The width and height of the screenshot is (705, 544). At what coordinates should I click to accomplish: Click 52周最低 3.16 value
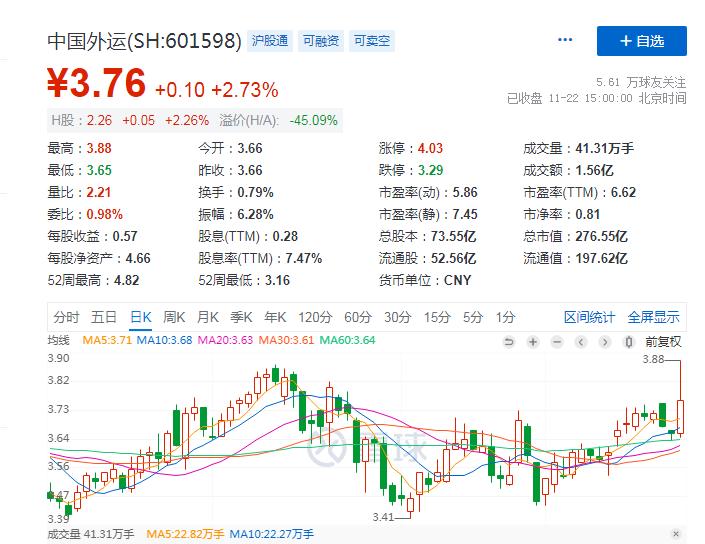click(277, 281)
